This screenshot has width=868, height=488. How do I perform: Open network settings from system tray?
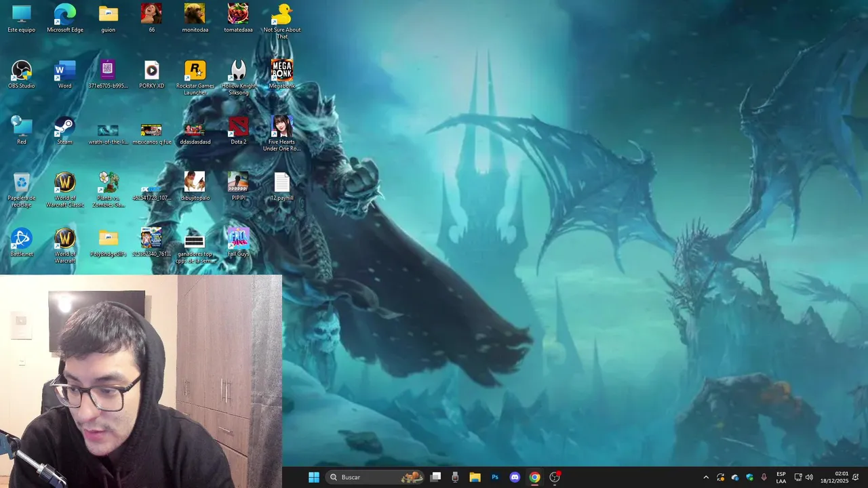tap(798, 477)
